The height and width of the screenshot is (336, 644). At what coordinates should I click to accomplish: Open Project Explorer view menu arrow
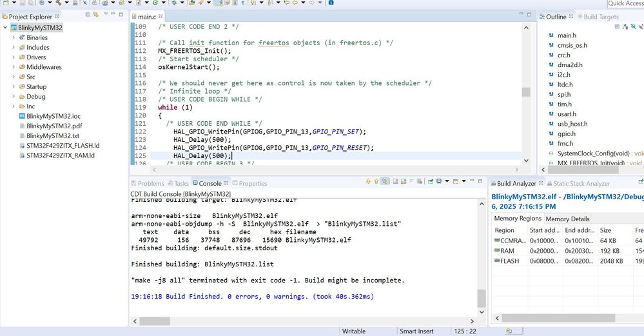[x=106, y=14]
